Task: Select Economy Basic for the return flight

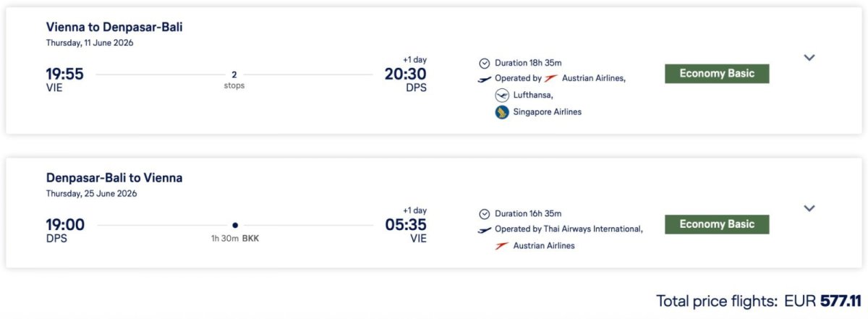Action: pyautogui.click(x=717, y=224)
